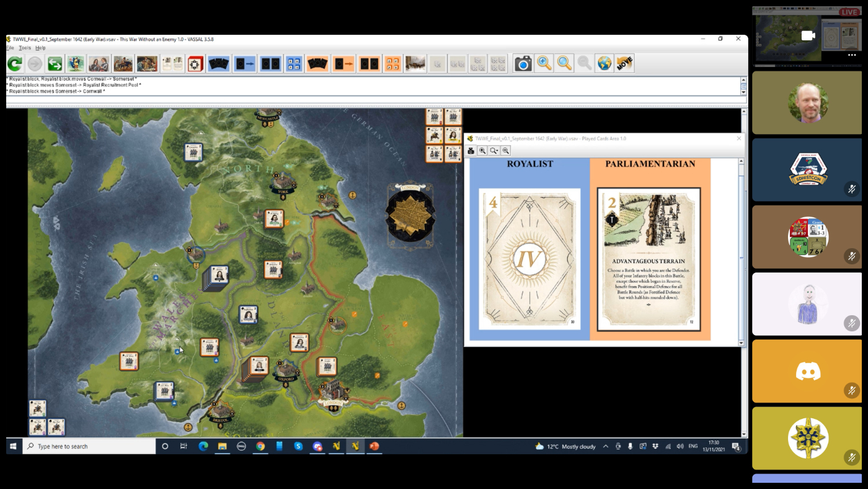Open Microsoft Edge from taskbar
The width and height of the screenshot is (868, 489).
203,446
